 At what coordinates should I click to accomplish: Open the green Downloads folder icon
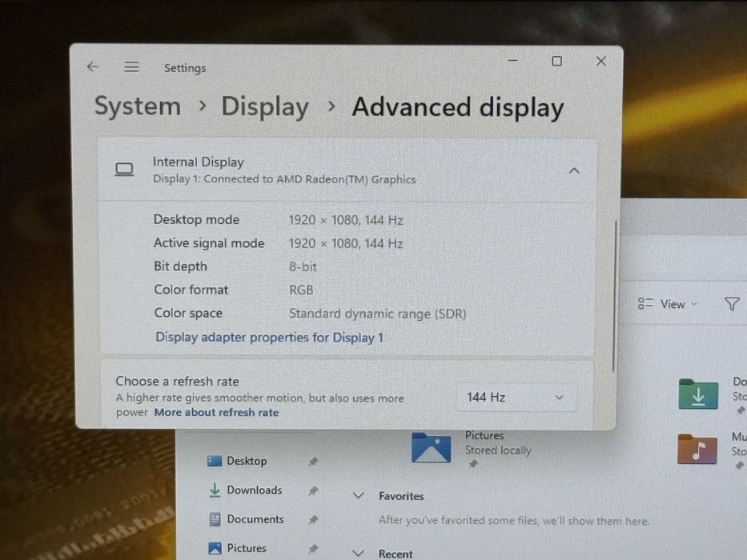click(x=698, y=394)
